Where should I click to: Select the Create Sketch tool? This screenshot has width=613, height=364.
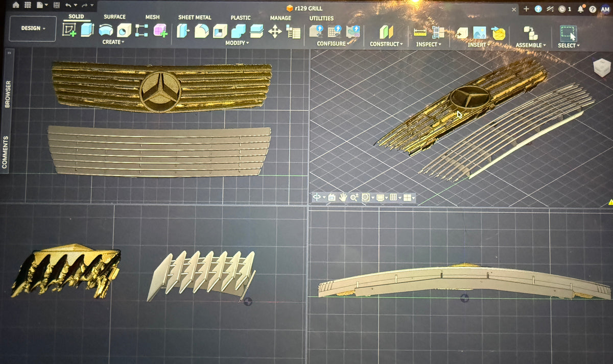69,31
